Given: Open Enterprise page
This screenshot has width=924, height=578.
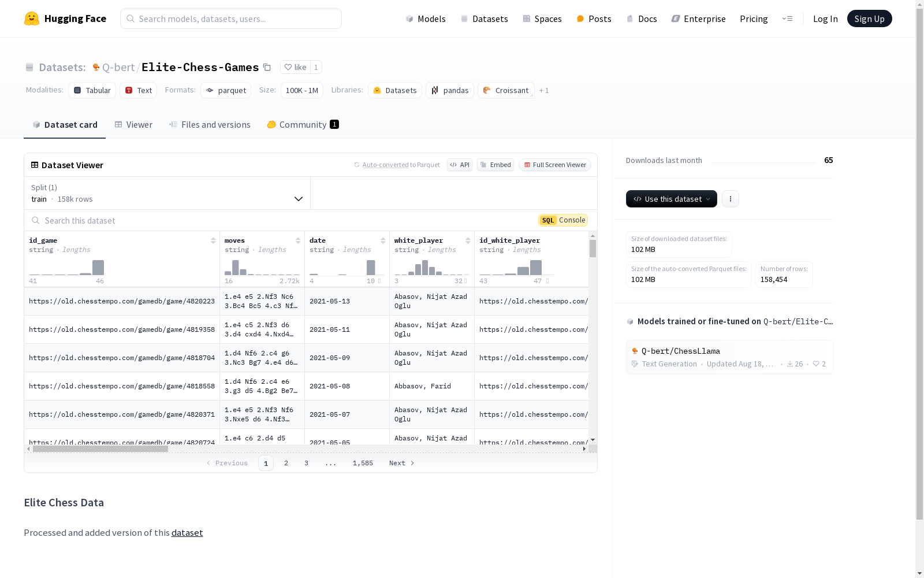Looking at the screenshot, I should pyautogui.click(x=698, y=18).
